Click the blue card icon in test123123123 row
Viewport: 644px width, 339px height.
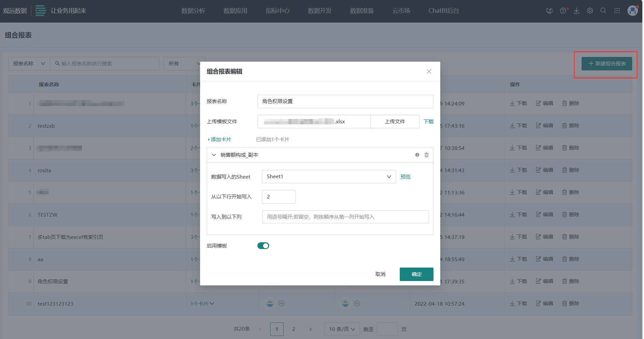click(270, 304)
